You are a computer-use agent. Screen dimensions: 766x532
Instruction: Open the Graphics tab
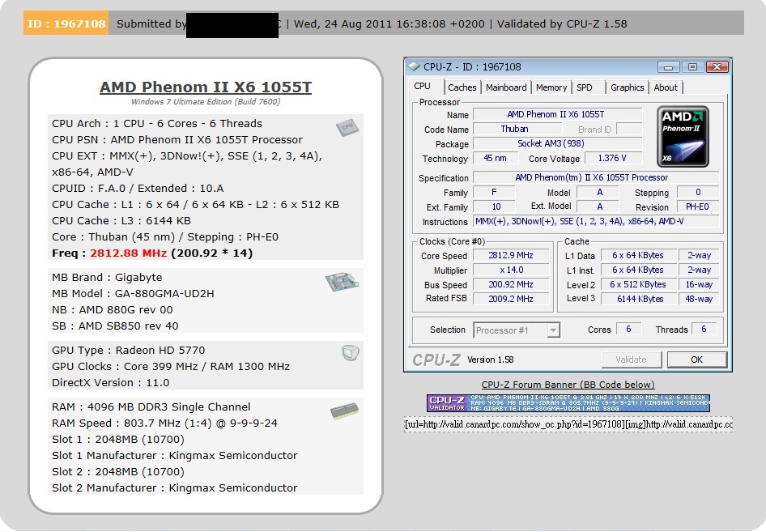(x=627, y=87)
